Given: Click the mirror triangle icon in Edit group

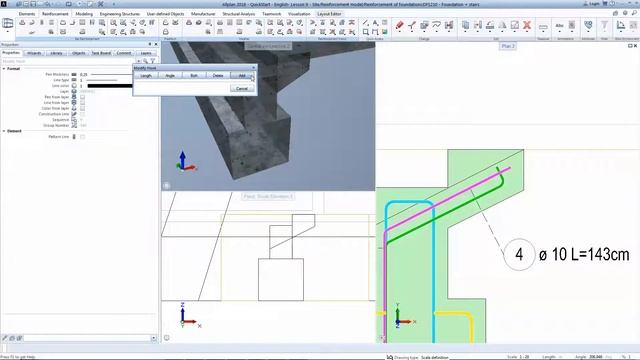Looking at the screenshot, I should pos(502,25).
